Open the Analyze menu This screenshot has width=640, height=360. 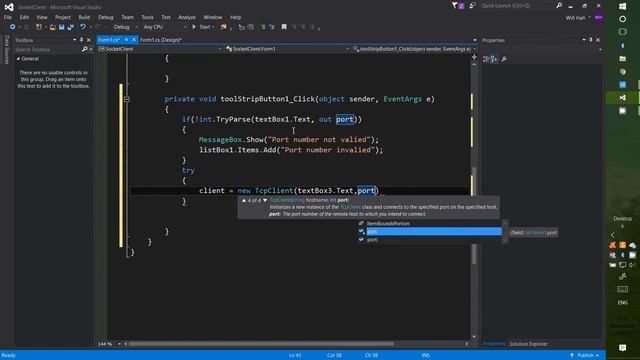click(x=187, y=17)
